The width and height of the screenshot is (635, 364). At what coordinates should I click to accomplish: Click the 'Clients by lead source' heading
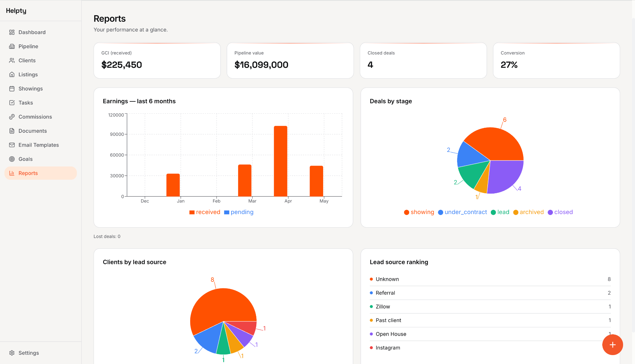pyautogui.click(x=135, y=262)
